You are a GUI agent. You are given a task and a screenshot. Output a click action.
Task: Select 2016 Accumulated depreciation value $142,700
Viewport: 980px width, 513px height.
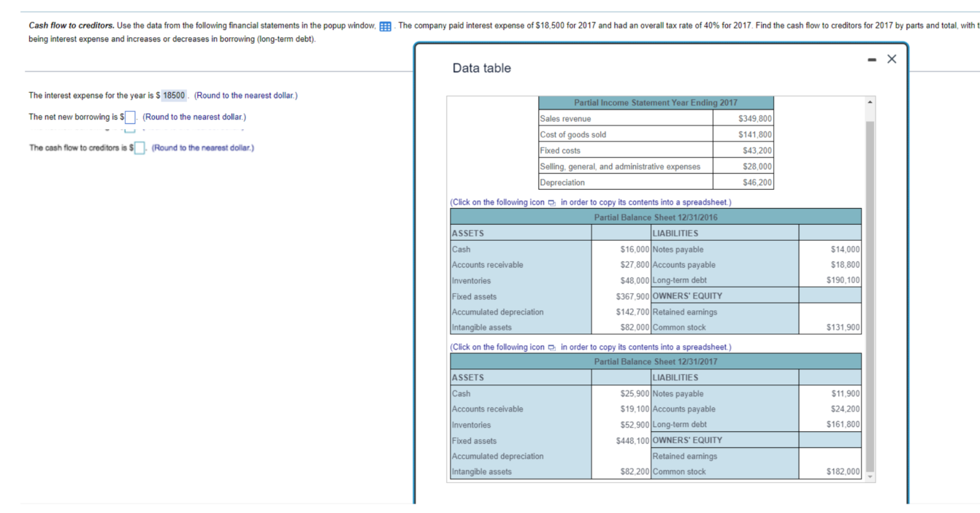pyautogui.click(x=633, y=312)
